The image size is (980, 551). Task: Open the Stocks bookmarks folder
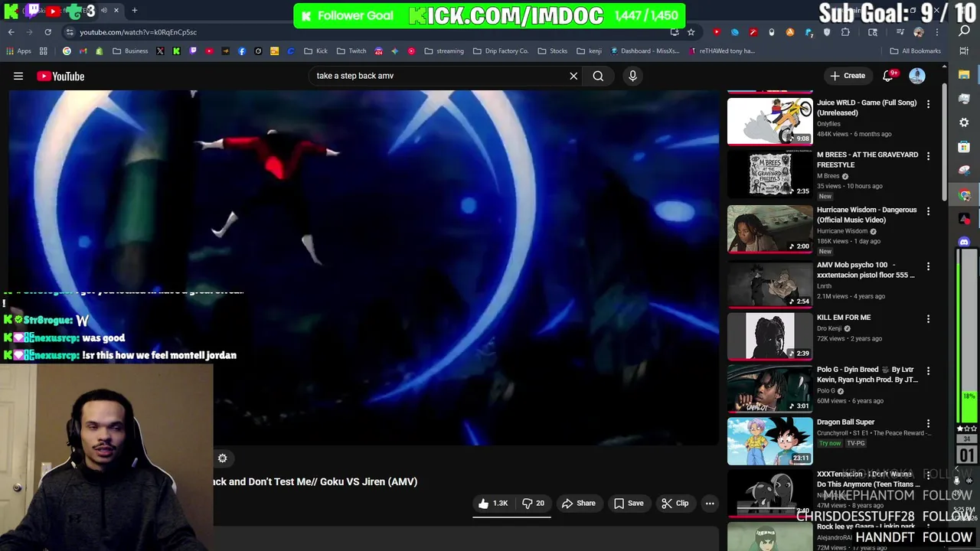pos(553,51)
